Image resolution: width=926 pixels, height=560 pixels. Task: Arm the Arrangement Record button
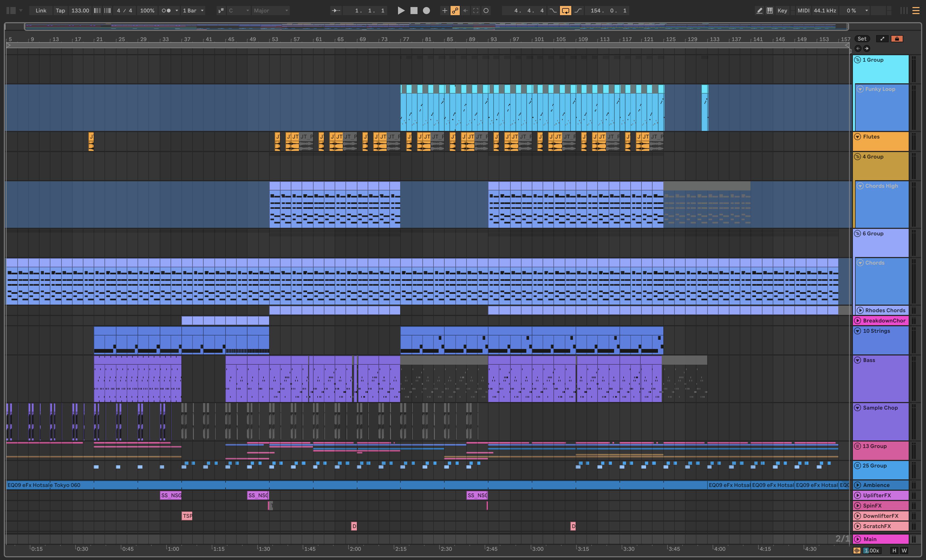tap(426, 11)
